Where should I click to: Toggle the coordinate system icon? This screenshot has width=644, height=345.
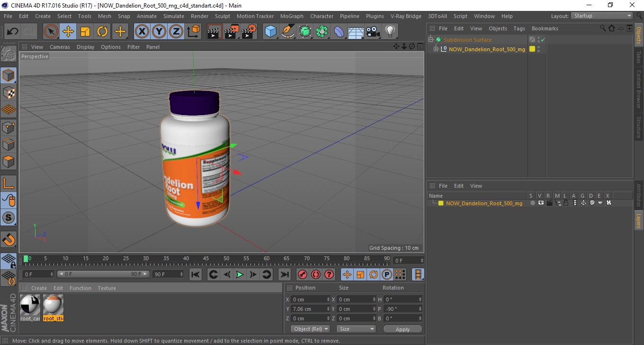click(x=193, y=32)
